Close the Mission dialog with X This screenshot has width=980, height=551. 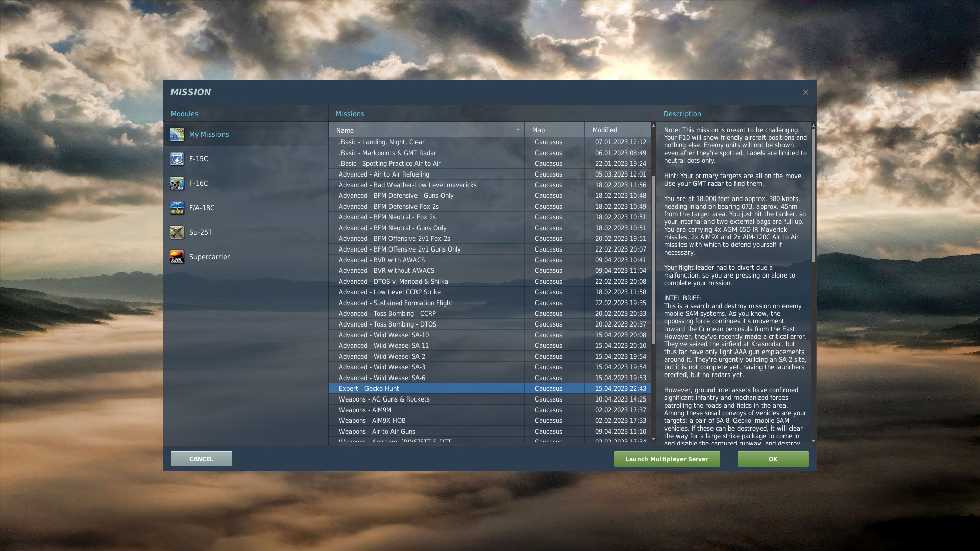805,92
